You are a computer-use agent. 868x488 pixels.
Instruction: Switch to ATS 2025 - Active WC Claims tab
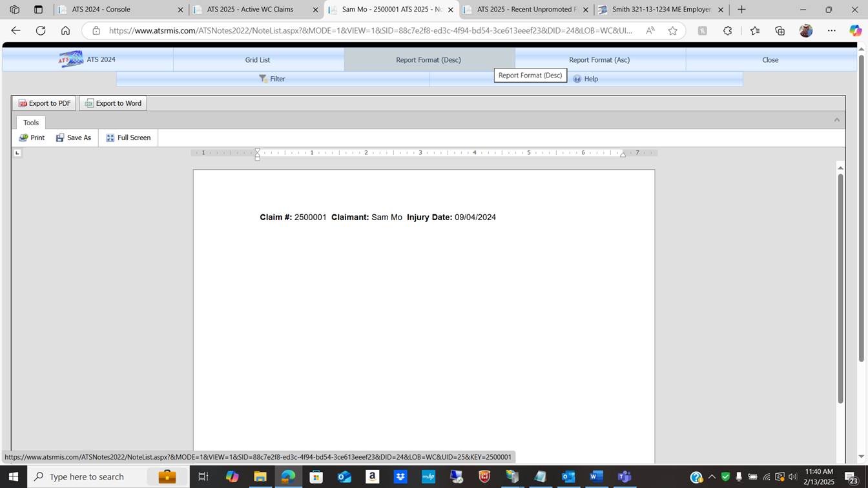pos(250,10)
